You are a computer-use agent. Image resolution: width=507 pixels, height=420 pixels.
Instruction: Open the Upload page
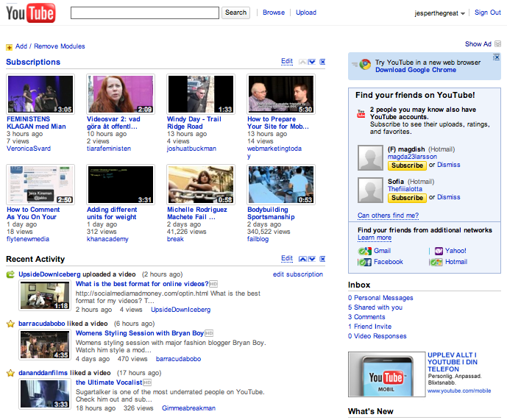tap(306, 13)
